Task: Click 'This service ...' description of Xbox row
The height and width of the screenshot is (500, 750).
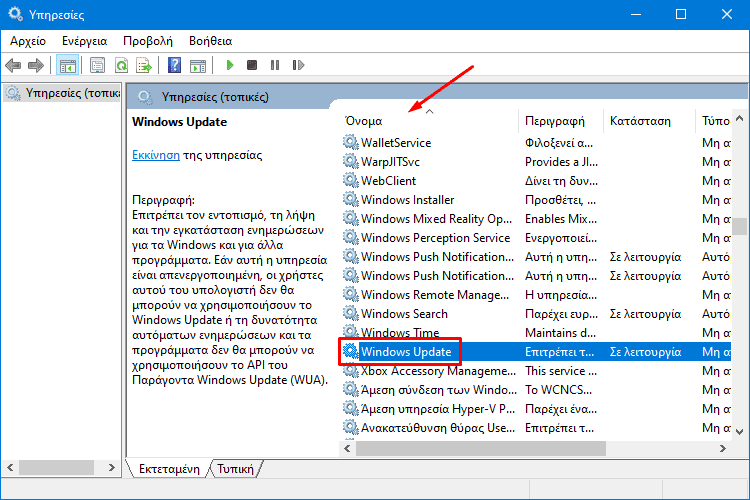Action: pos(561,371)
